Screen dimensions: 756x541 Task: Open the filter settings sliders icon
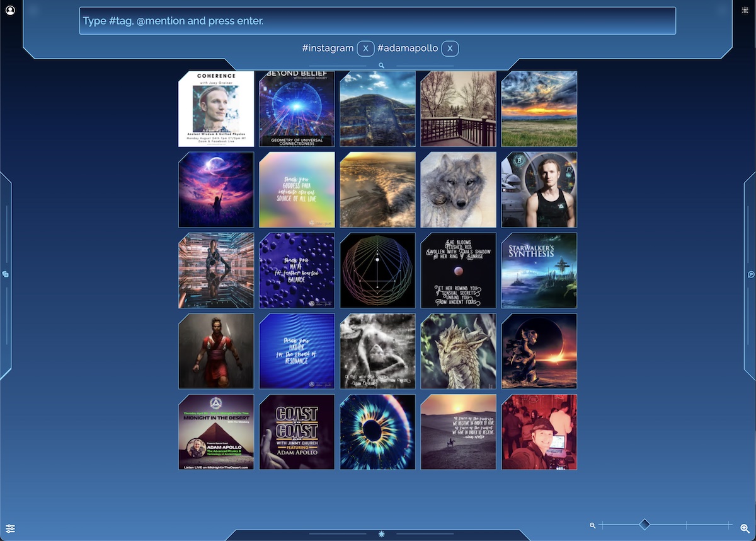tap(10, 528)
